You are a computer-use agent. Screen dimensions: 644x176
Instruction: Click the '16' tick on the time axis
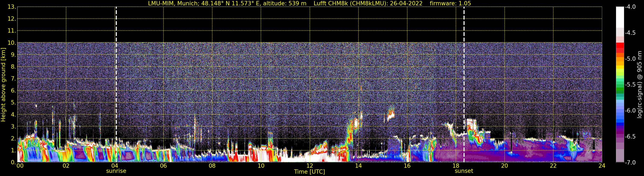(407, 166)
